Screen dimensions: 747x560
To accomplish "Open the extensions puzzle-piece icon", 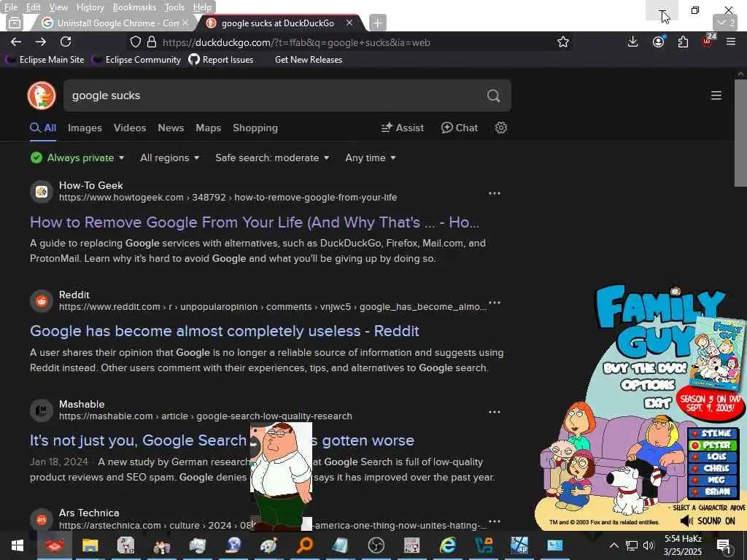I will click(683, 42).
